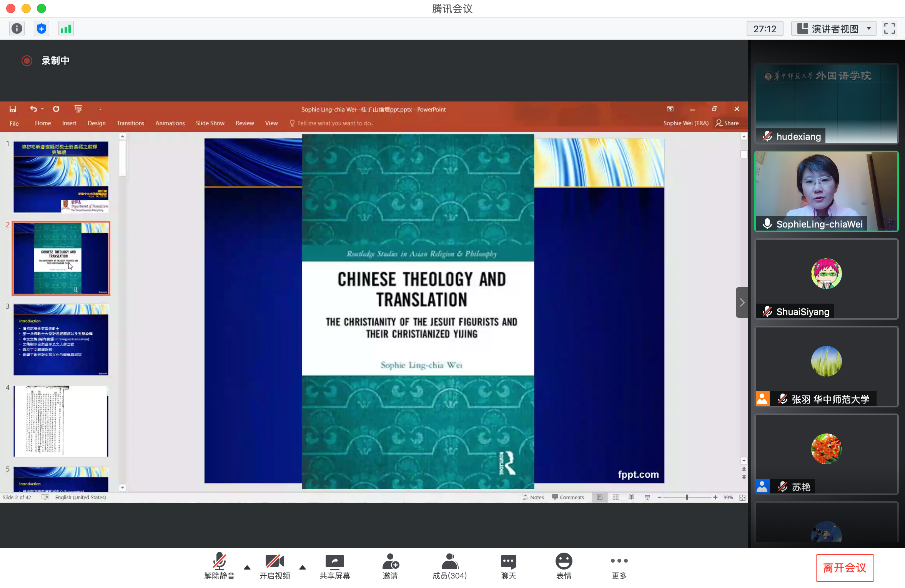Go to previous slide double-arrow button

pyautogui.click(x=744, y=469)
